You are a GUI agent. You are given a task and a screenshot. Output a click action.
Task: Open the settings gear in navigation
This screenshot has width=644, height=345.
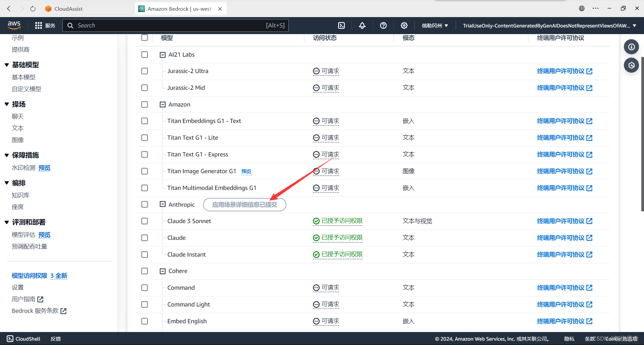click(404, 25)
